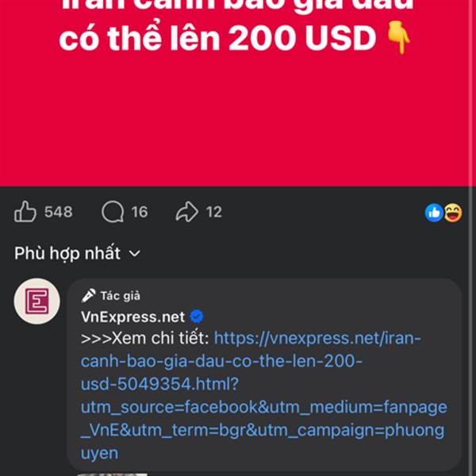View the blue Like reaction emoji
Image resolution: width=476 pixels, height=476 pixels.
click(434, 213)
